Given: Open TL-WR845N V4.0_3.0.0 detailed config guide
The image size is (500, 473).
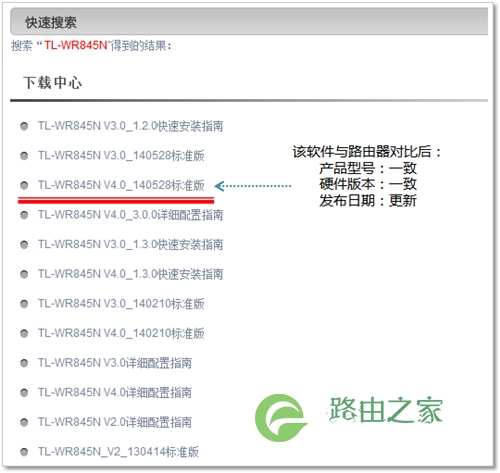Looking at the screenshot, I should click(x=130, y=215).
